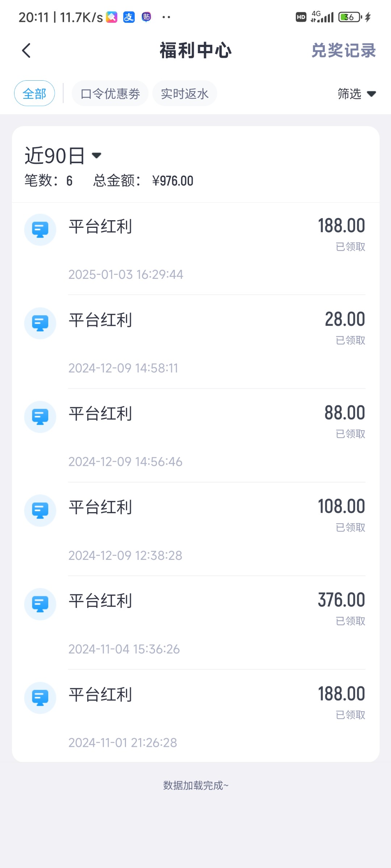
Task: Select the 全部 filter tab
Action: click(34, 93)
